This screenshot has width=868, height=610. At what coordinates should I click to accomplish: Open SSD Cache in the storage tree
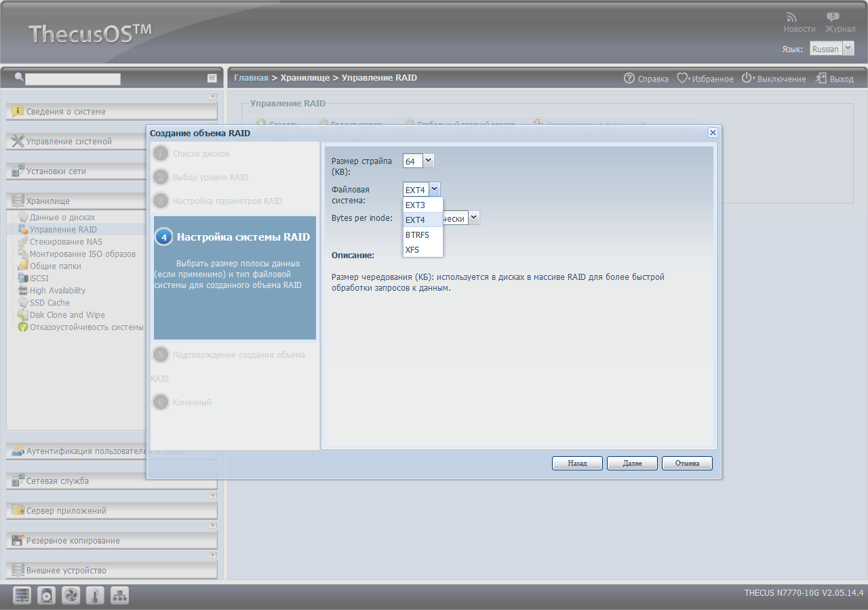(50, 303)
